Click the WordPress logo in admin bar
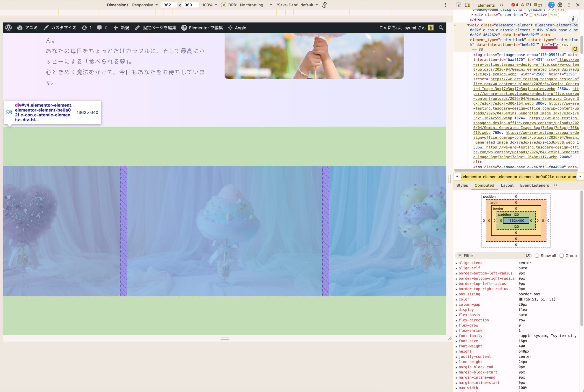This screenshot has height=392, width=584. click(8, 28)
